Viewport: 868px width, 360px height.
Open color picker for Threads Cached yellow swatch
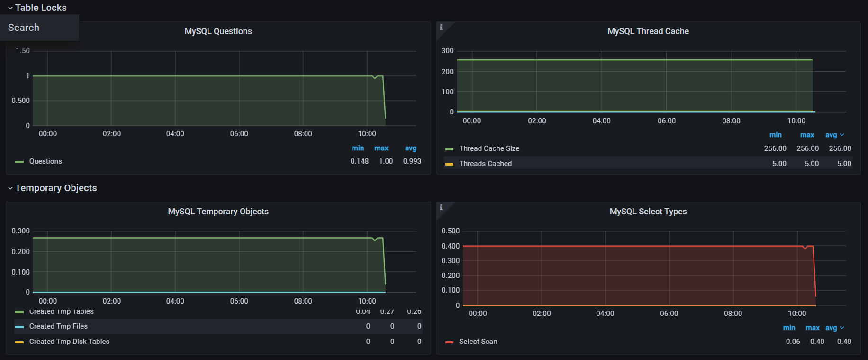coord(450,164)
